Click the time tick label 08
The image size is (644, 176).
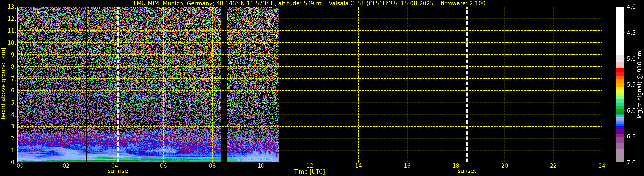click(x=212, y=166)
